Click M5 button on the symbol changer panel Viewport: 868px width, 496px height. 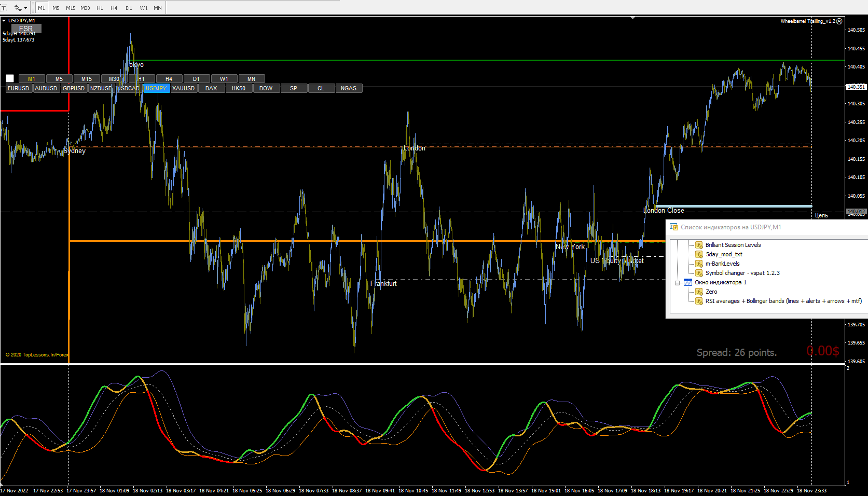(59, 79)
